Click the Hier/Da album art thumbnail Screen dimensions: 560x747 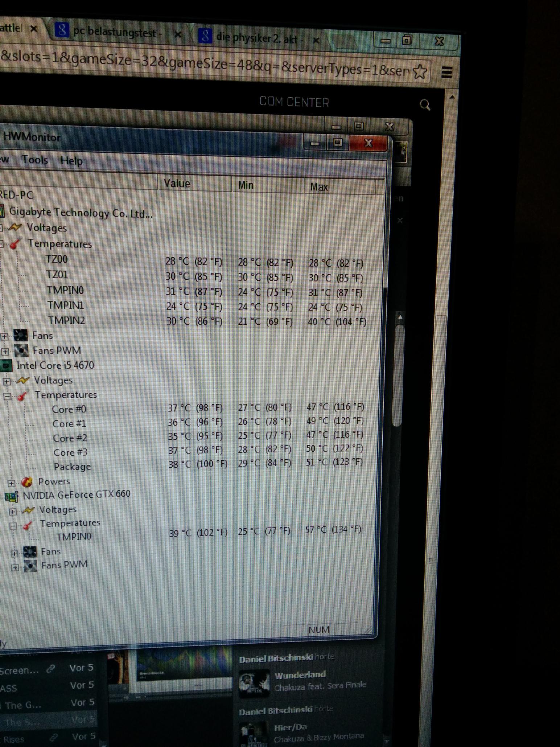254,734
